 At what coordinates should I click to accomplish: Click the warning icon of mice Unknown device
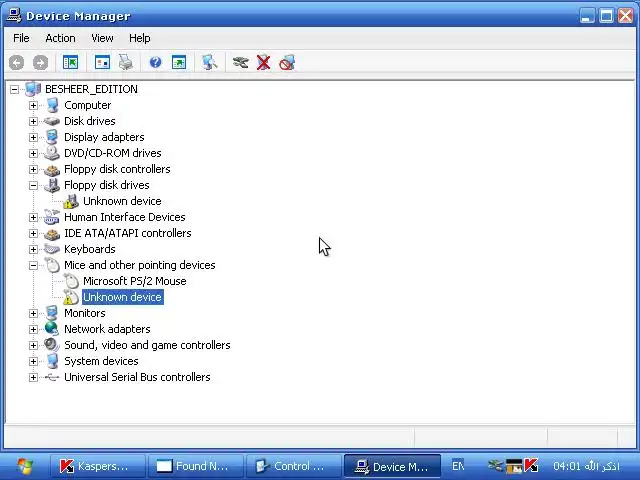click(x=71, y=297)
